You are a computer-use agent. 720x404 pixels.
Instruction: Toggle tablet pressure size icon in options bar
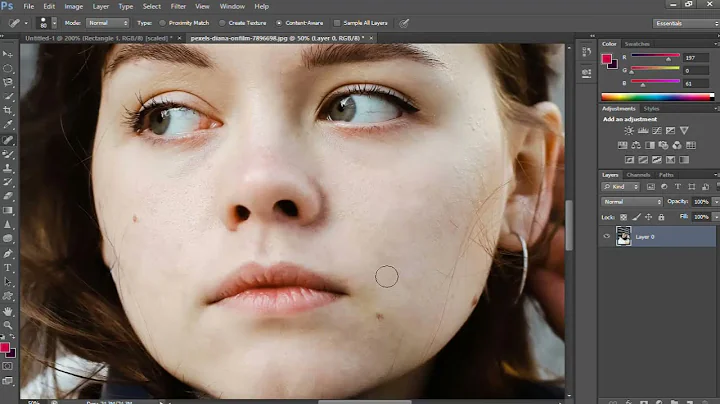pyautogui.click(x=404, y=23)
